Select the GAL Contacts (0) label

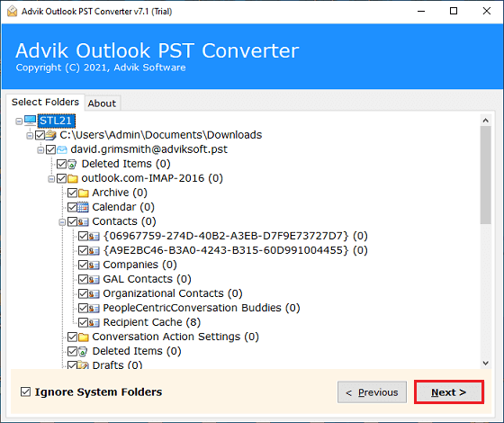[147, 279]
